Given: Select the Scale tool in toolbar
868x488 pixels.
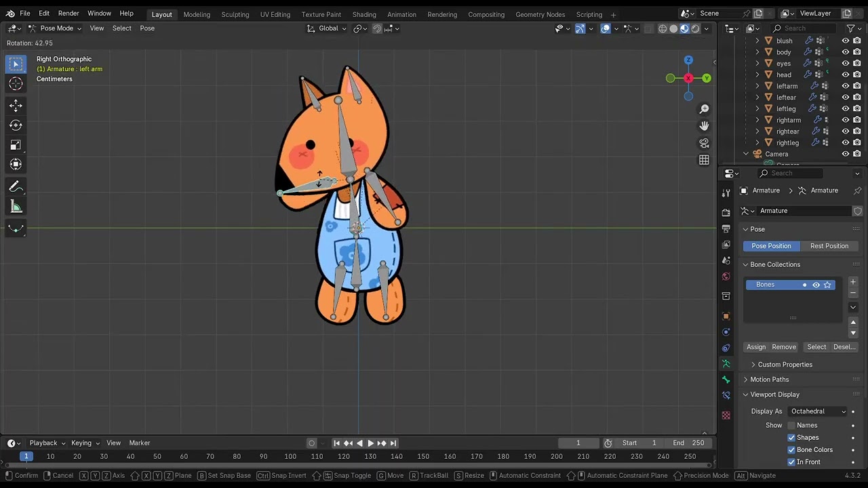Looking at the screenshot, I should 16,145.
